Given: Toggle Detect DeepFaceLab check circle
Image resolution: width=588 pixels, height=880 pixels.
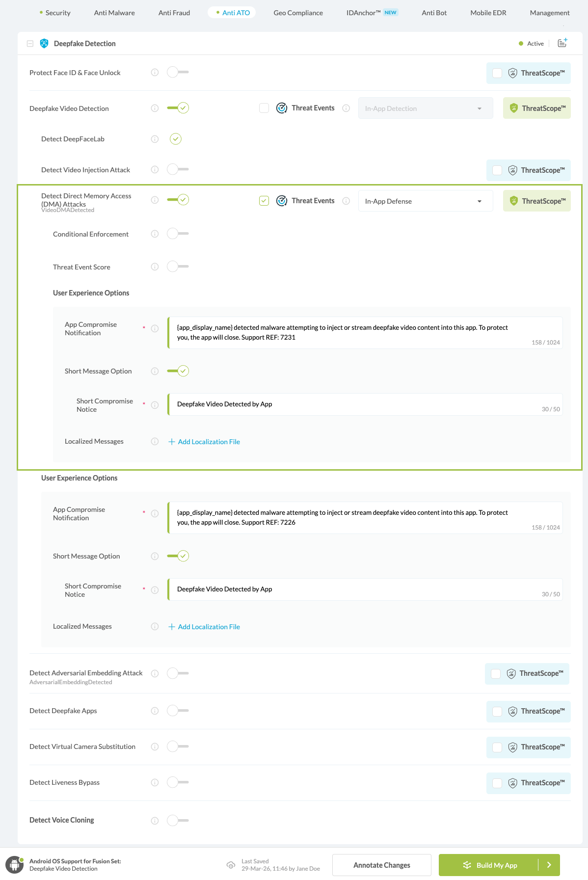Looking at the screenshot, I should (176, 139).
